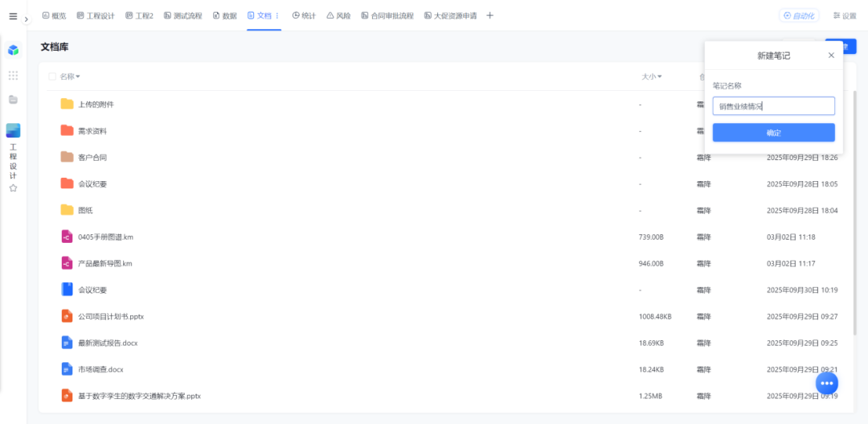
Task: Switch to the 合同审批流程 tab
Action: [x=387, y=16]
